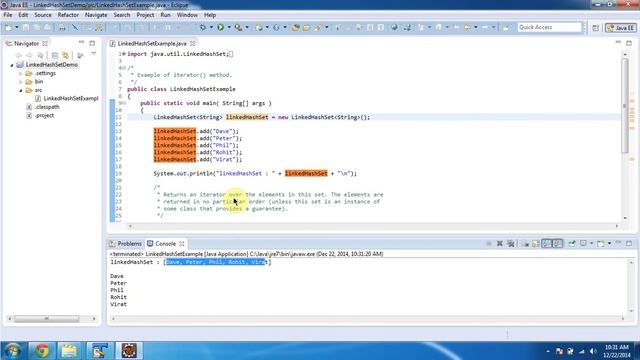640x360 pixels.
Task: Toggle Scroll Lock in Console toolbar
Action: click(x=536, y=244)
